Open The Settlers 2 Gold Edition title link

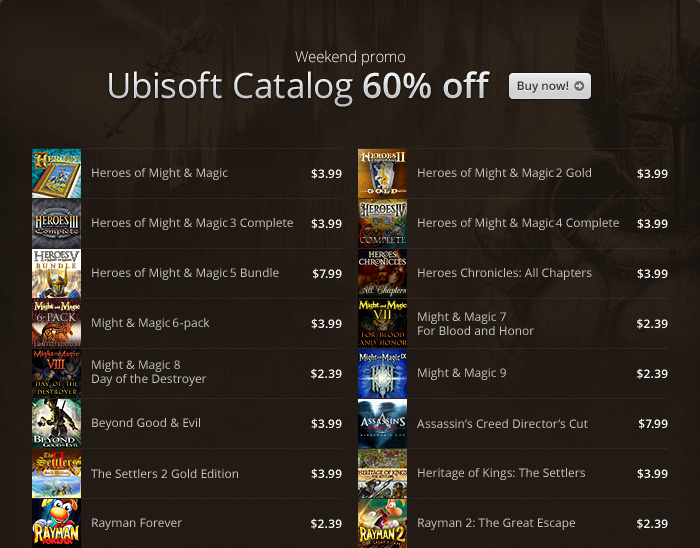coord(165,473)
